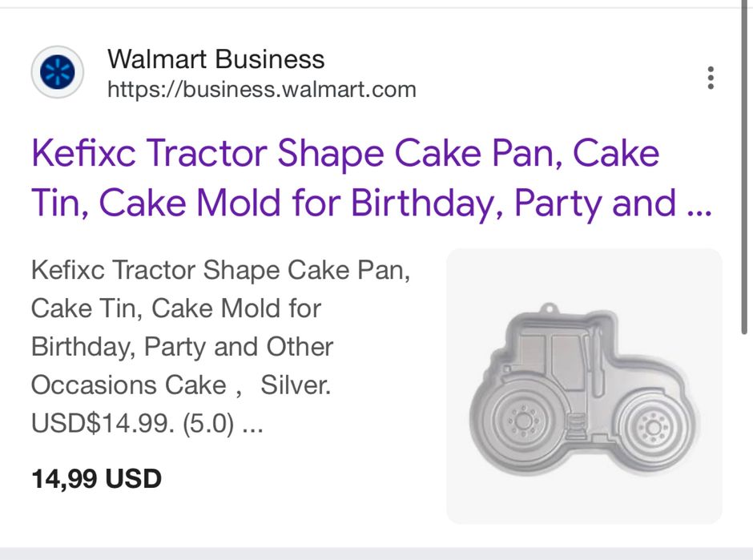Click "Cake Tin, Cake Mold for" snippet line

pyautogui.click(x=175, y=308)
